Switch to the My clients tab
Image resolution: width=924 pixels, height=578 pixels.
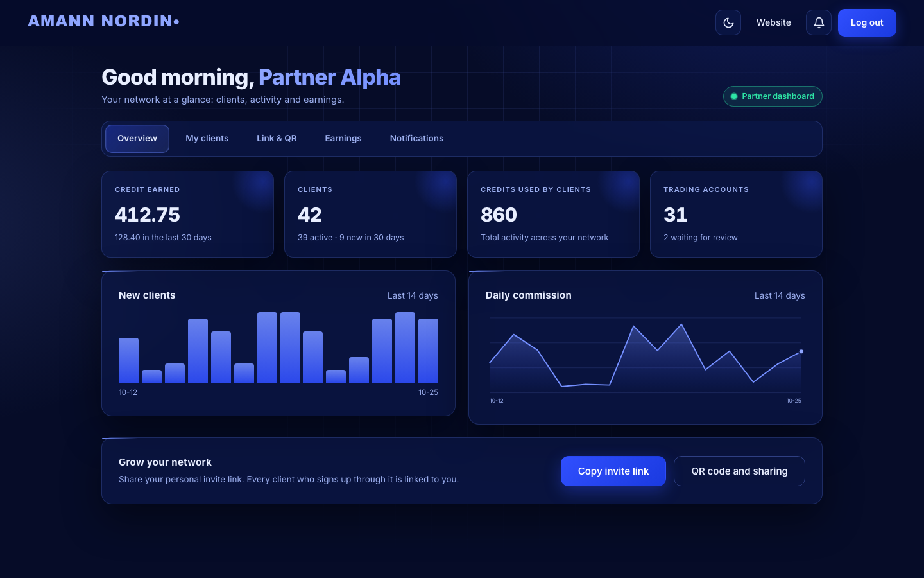point(207,139)
